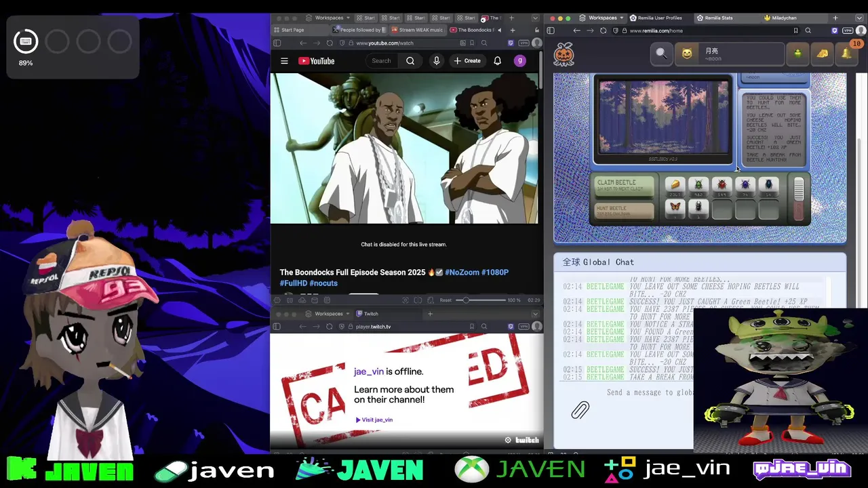Open the purple YouTube account avatar
This screenshot has width=868, height=488.
click(519, 61)
